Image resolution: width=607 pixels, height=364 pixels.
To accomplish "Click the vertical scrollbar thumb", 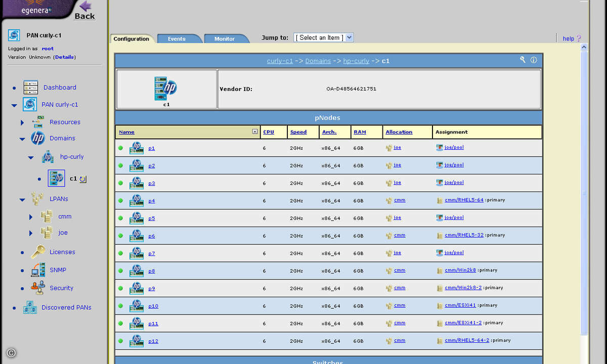I will [x=584, y=192].
